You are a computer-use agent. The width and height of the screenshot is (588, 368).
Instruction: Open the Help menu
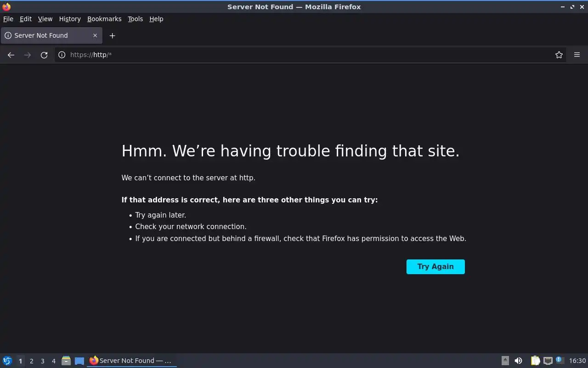(156, 19)
